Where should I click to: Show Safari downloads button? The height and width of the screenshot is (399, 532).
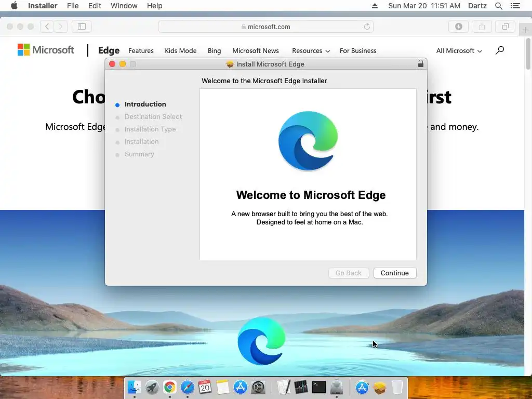(459, 26)
